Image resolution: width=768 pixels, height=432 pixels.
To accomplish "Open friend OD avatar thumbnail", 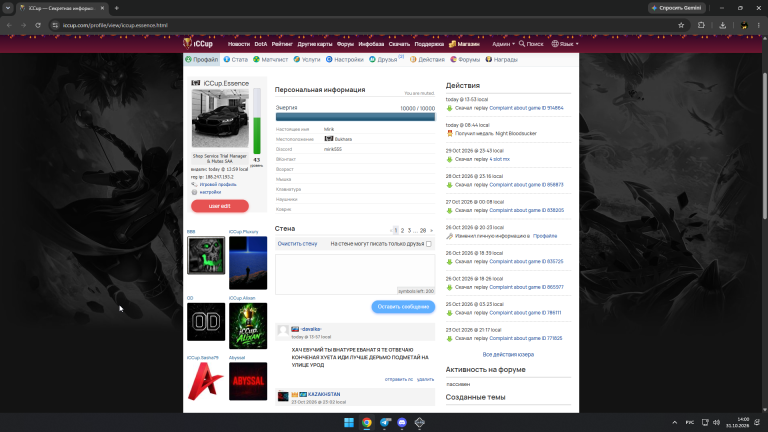I will [206, 322].
